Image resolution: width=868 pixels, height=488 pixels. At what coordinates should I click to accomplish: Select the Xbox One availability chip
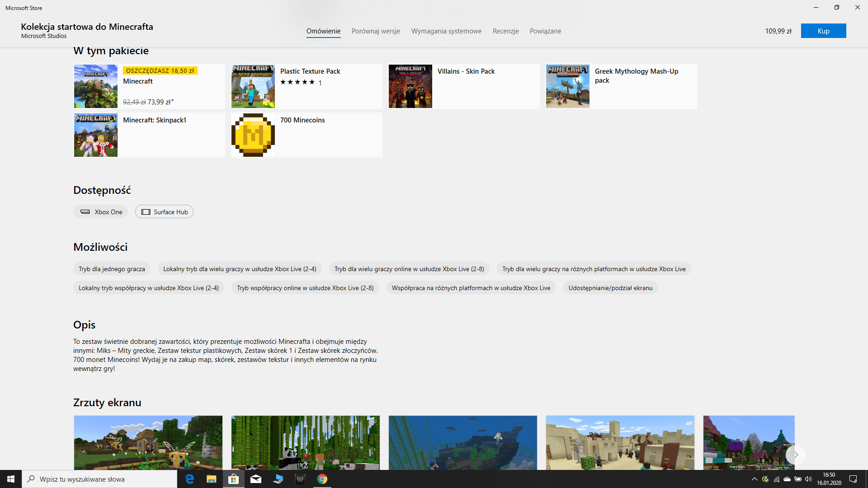(101, 212)
